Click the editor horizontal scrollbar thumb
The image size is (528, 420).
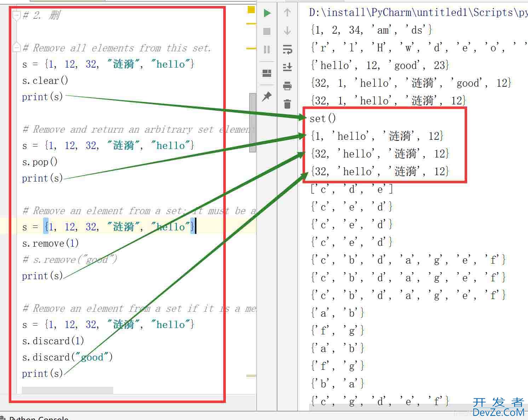tap(68, 390)
